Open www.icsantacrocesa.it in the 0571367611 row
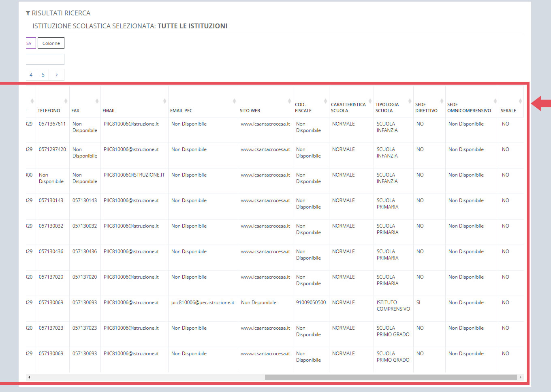 click(x=265, y=124)
